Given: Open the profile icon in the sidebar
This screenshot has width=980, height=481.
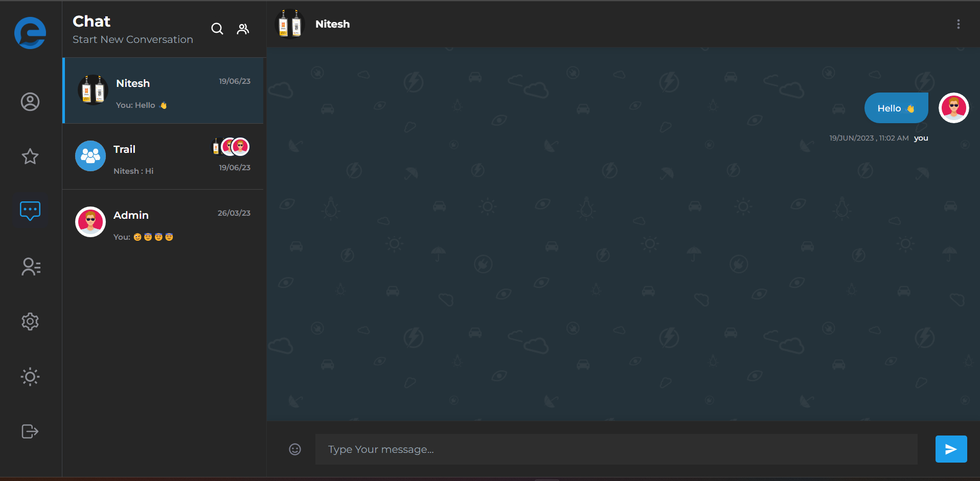Looking at the screenshot, I should coord(30,102).
